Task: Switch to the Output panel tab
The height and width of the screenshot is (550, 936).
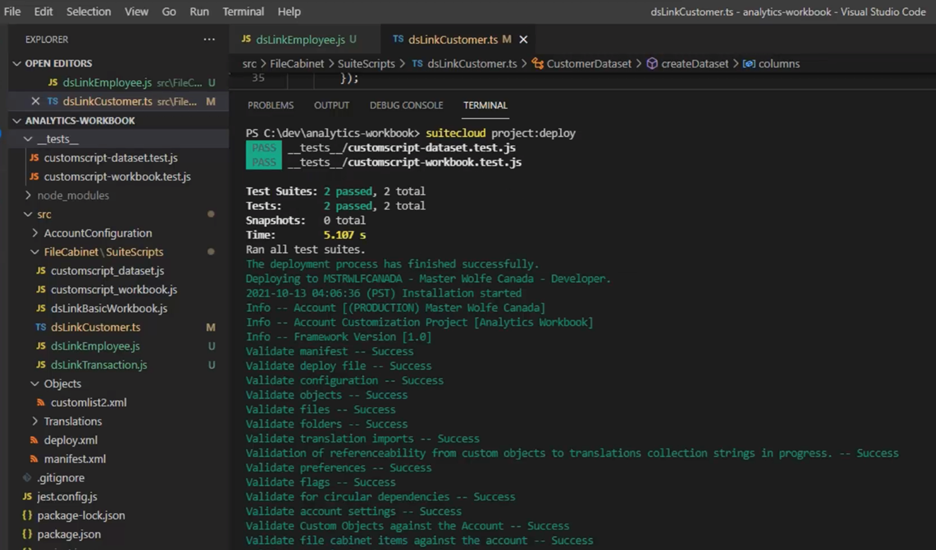Action: coord(331,105)
